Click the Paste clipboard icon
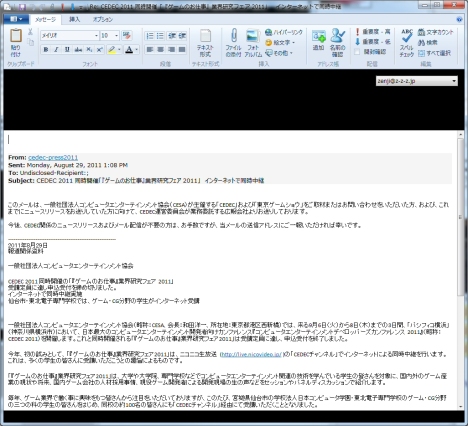The image size is (468, 426). (15, 35)
